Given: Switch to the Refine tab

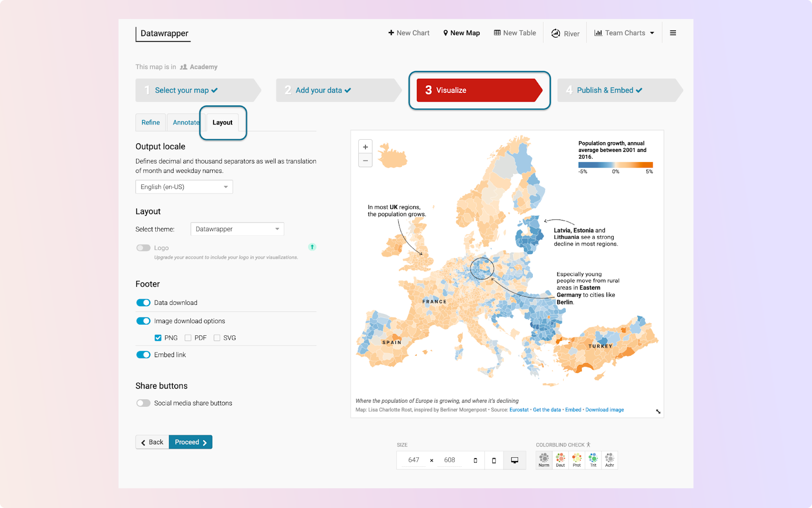Looking at the screenshot, I should (150, 122).
